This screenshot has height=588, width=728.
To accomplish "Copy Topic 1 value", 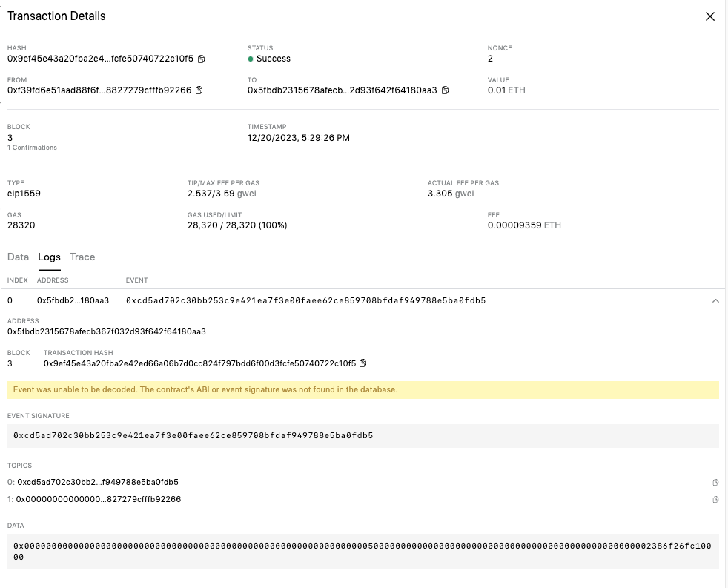I will click(715, 499).
